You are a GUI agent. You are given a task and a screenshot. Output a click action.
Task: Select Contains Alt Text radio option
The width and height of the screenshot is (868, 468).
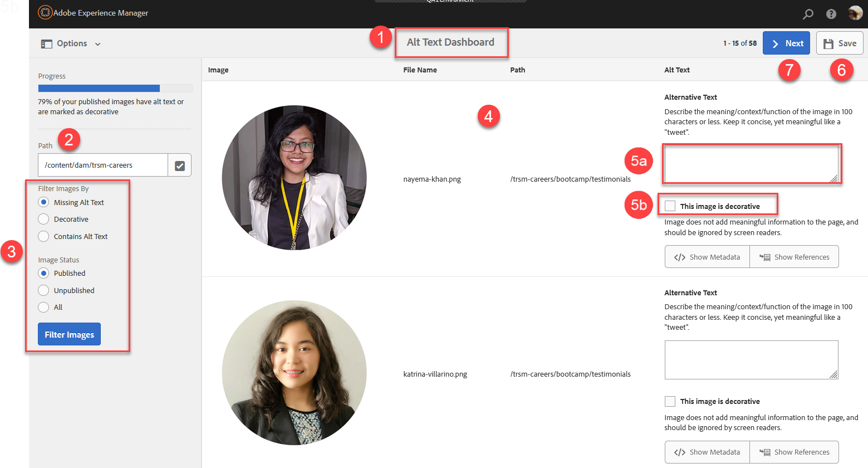point(43,237)
